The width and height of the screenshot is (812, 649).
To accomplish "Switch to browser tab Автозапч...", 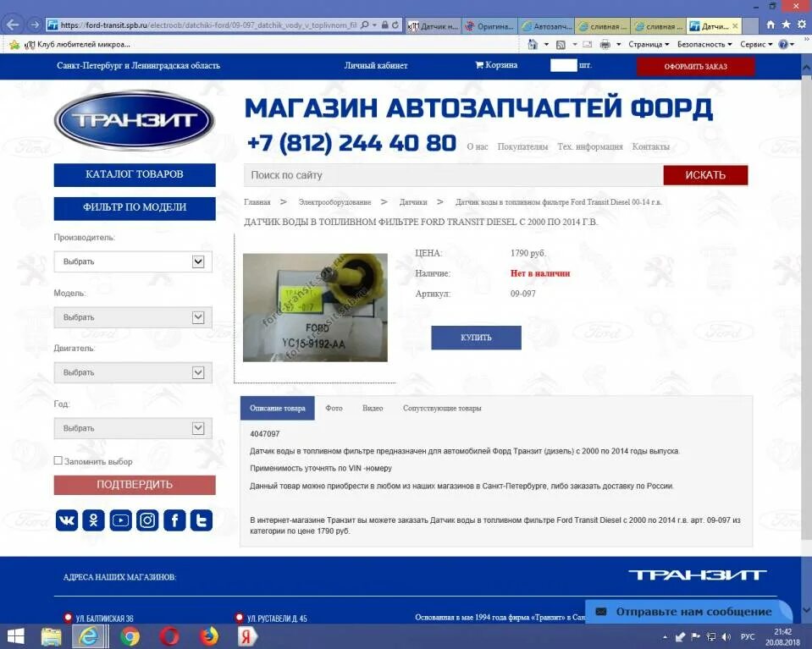I will tap(547, 25).
